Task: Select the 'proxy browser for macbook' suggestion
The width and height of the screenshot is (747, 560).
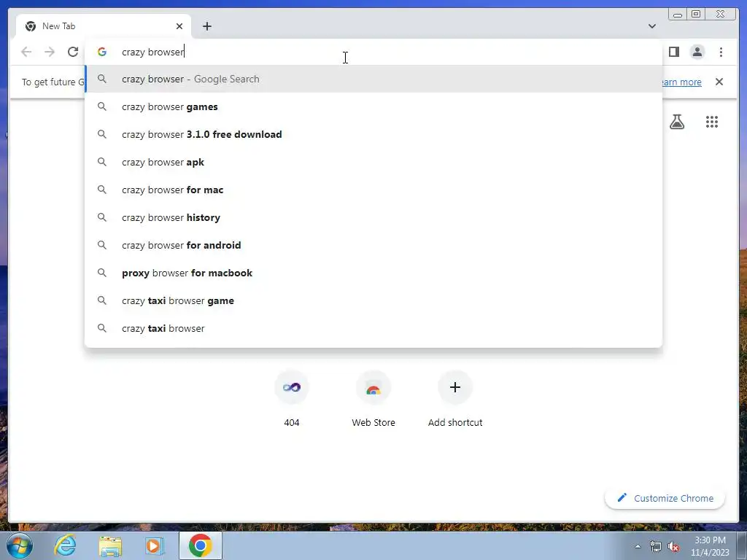Action: (373, 273)
